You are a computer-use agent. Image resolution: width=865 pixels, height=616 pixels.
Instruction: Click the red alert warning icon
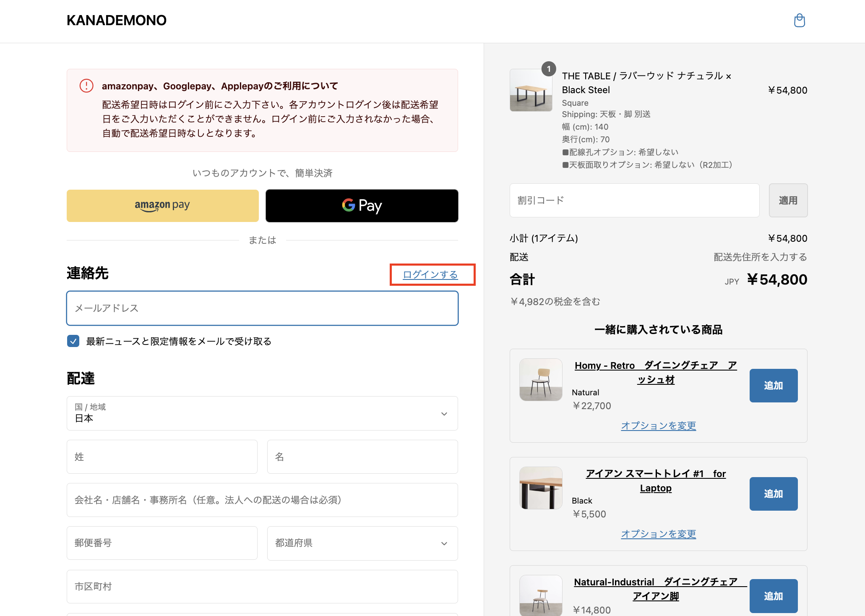pos(86,86)
